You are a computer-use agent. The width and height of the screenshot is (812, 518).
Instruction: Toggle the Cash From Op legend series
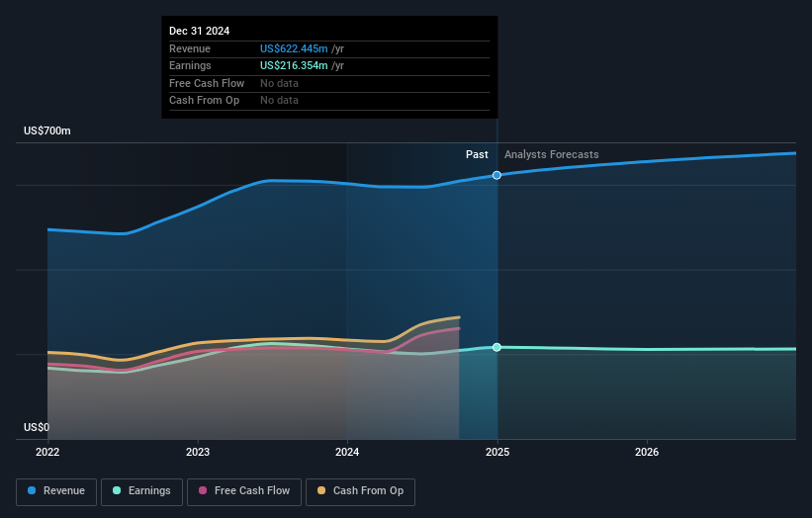360,491
